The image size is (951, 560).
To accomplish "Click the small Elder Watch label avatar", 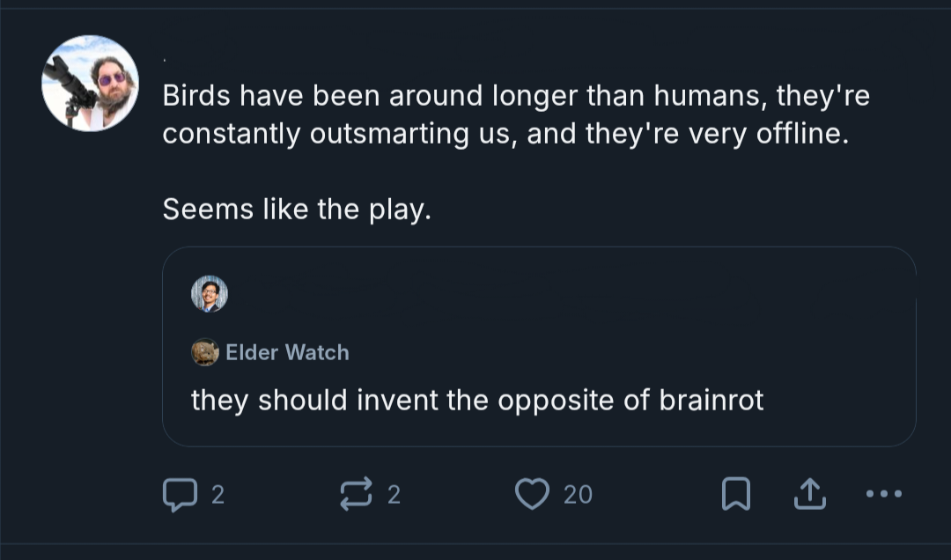I will point(204,352).
